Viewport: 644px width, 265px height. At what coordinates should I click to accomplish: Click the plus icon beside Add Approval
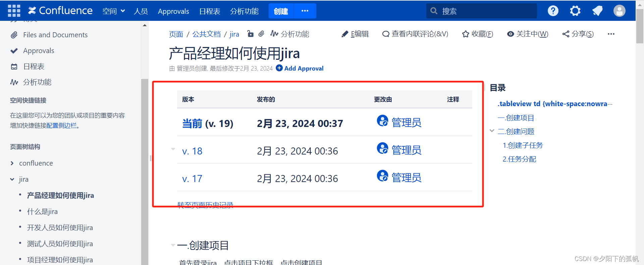(x=279, y=68)
